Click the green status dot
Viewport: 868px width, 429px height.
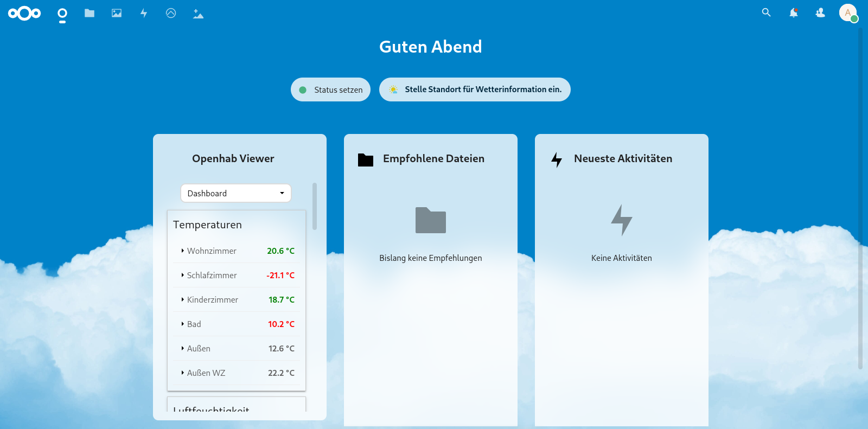[303, 90]
